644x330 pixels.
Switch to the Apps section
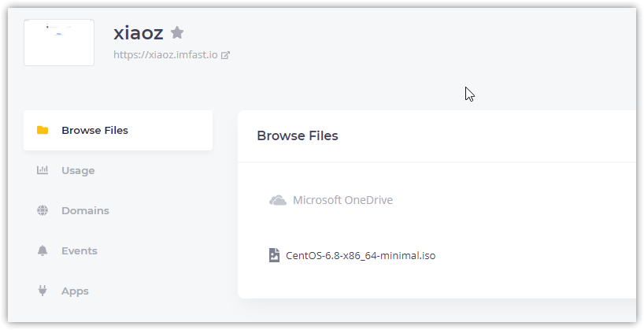click(75, 291)
